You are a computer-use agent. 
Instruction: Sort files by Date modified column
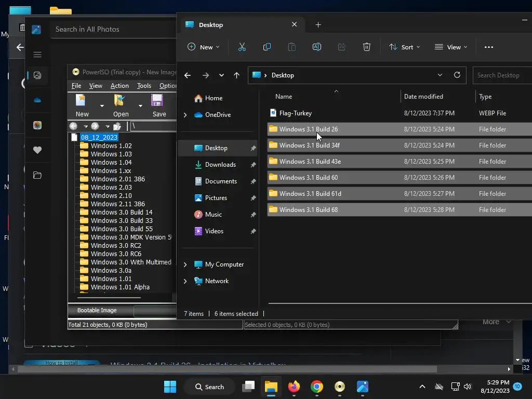tap(423, 97)
